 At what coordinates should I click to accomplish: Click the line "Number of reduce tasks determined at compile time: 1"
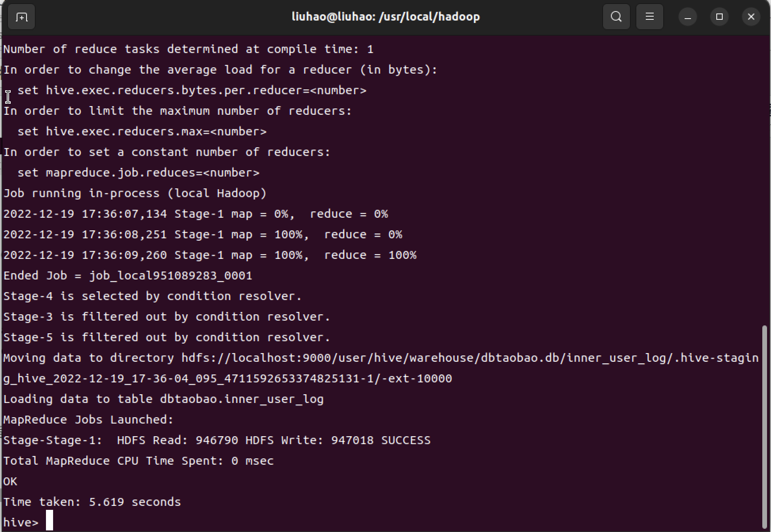[x=188, y=49]
